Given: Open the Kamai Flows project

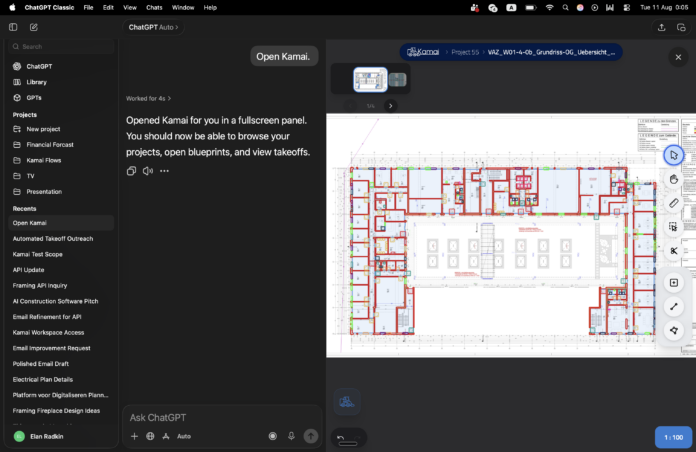Looking at the screenshot, I should pyautogui.click(x=61, y=160).
